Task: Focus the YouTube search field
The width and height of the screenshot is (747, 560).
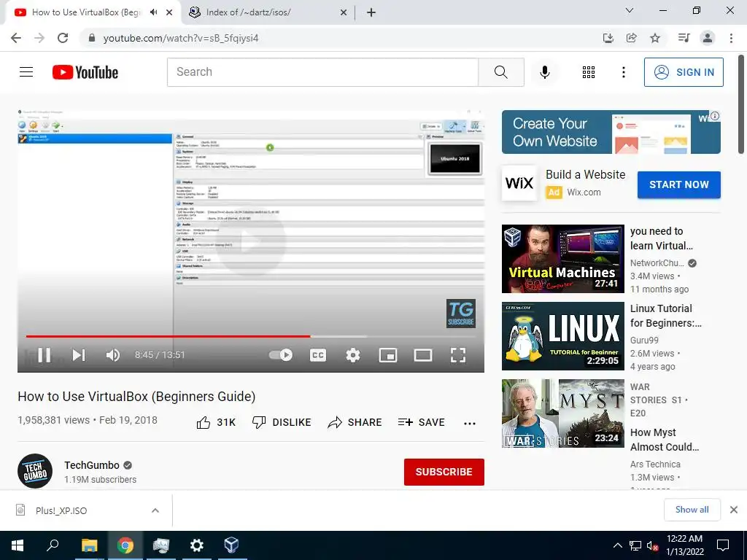Action: 322,72
